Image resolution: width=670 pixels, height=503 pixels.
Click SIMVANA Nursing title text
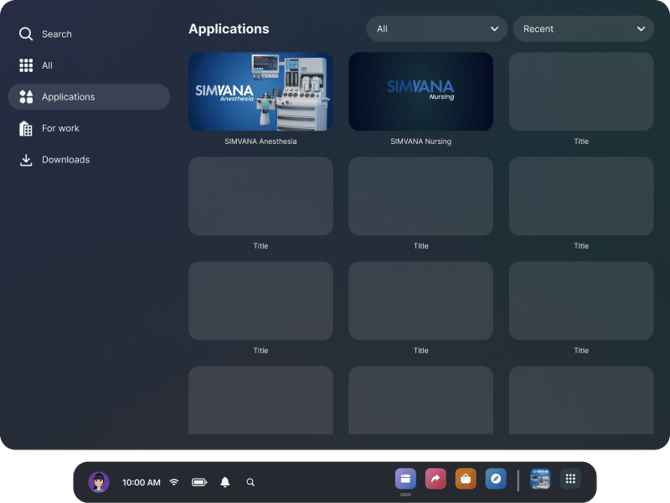tap(421, 141)
